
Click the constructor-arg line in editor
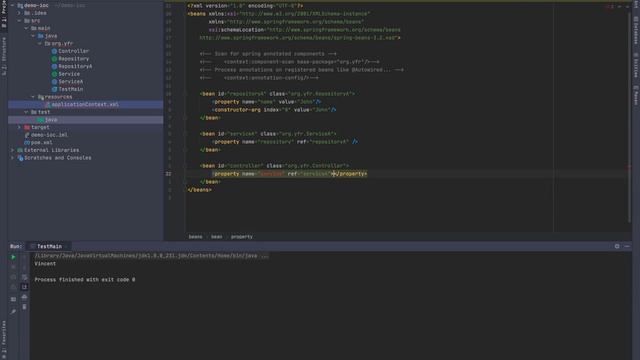point(274,110)
